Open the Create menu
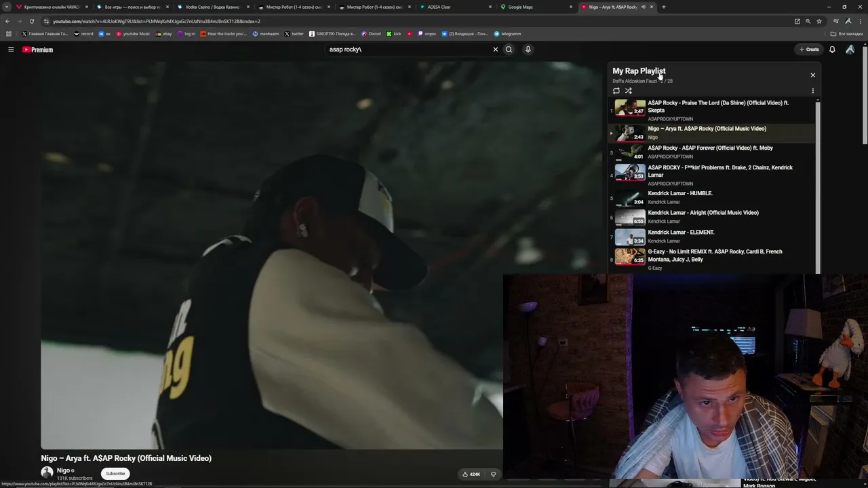 [x=809, y=49]
